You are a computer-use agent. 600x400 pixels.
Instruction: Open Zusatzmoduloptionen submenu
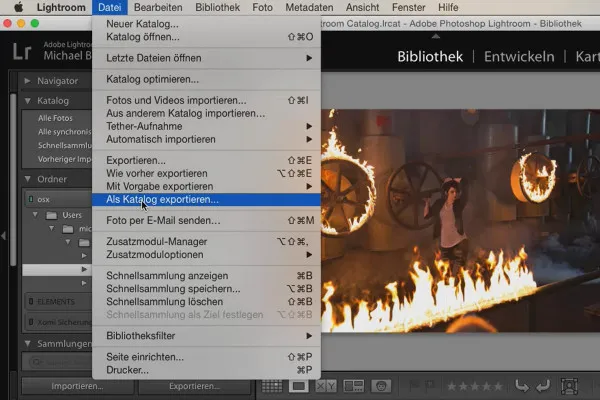[x=206, y=255]
